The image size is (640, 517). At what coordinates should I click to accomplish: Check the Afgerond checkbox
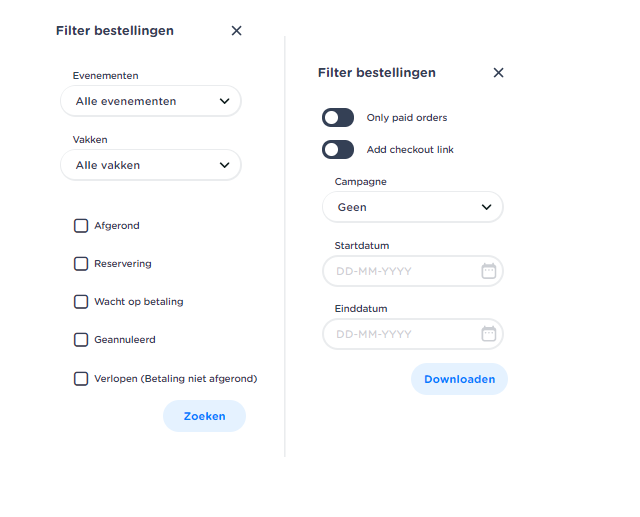(x=81, y=226)
